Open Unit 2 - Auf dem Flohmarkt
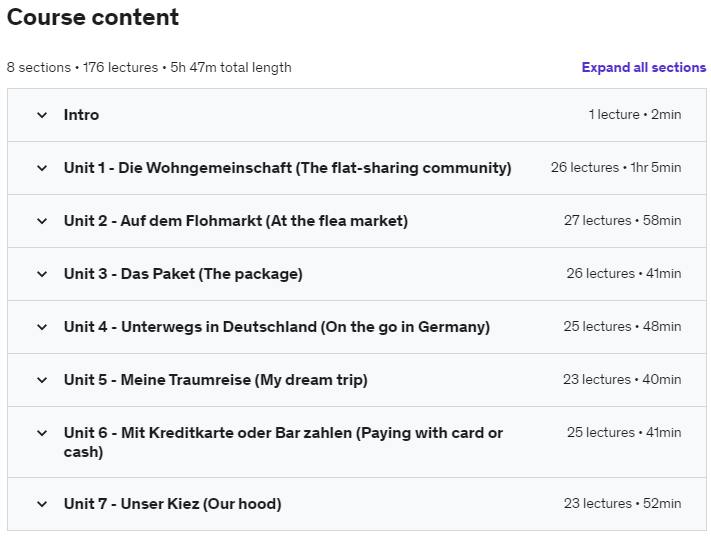The width and height of the screenshot is (711, 536). pos(236,221)
